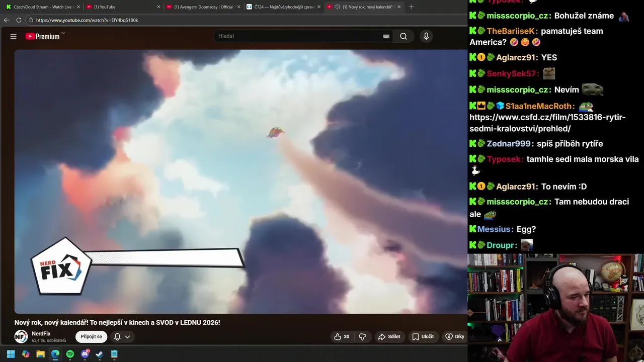The image size is (644, 362).
Task: Click the video player area
Action: tap(240, 182)
